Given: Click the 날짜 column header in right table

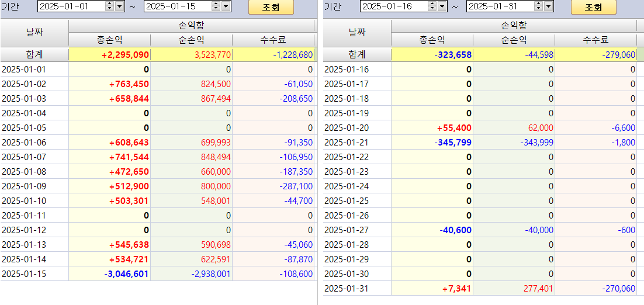Looking at the screenshot, I should pyautogui.click(x=357, y=33).
